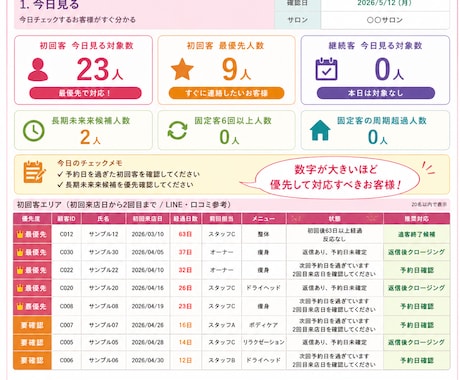Click 予約日確認 in the C006 row
This screenshot has width=460, height=380.
[417, 360]
